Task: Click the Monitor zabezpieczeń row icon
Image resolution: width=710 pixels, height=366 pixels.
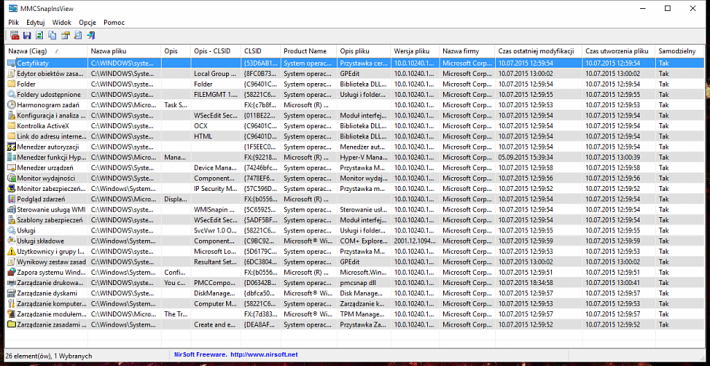Action: point(11,188)
